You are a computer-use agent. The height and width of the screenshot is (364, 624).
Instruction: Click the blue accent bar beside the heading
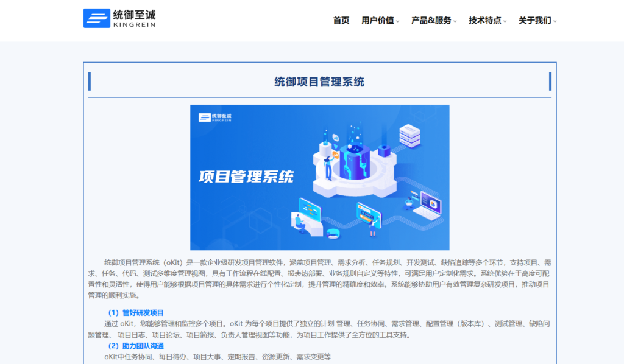(x=90, y=81)
